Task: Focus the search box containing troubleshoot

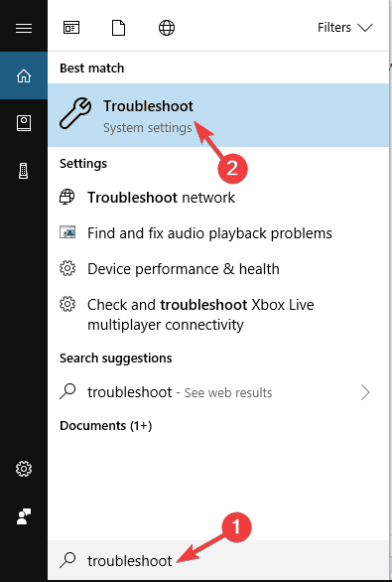Action: (x=218, y=560)
